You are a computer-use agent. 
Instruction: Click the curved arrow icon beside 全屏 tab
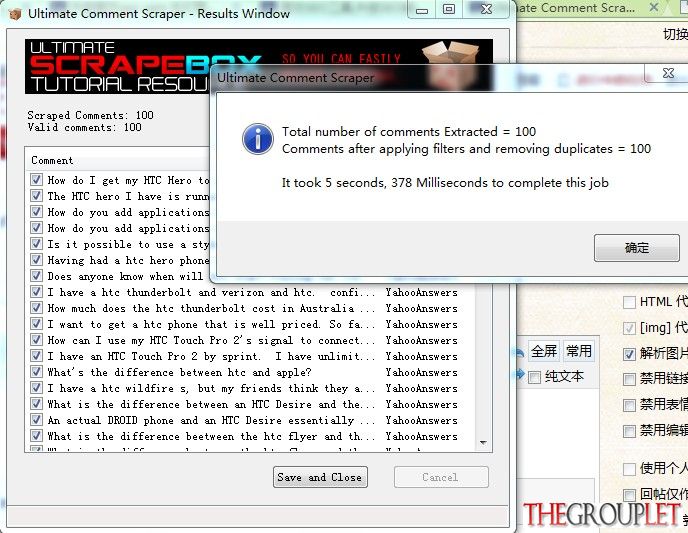click(520, 352)
